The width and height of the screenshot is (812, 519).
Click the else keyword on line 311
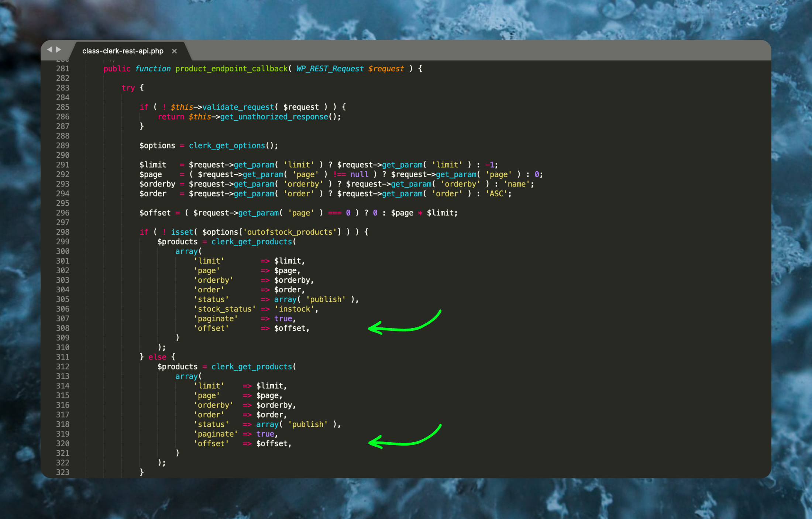point(157,357)
